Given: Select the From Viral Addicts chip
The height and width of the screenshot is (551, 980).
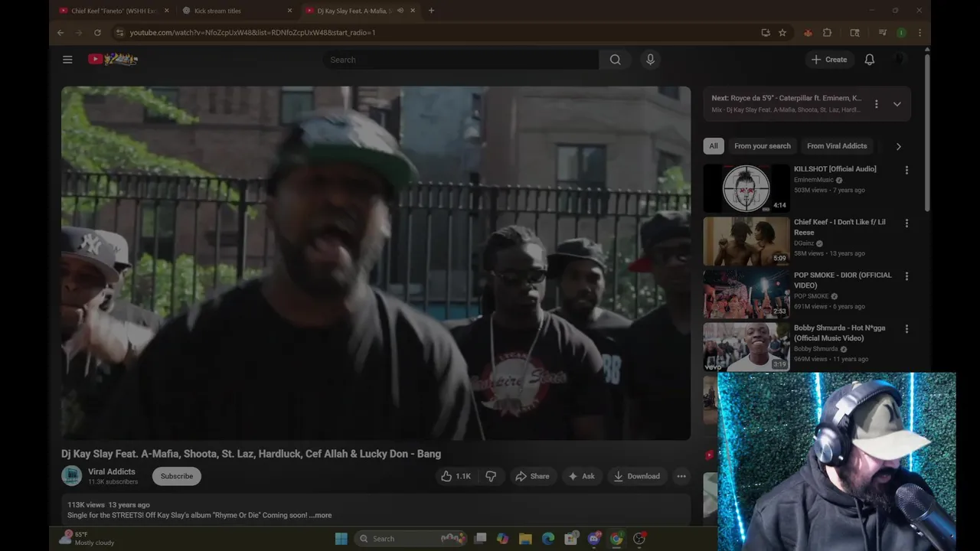Looking at the screenshot, I should [x=837, y=146].
